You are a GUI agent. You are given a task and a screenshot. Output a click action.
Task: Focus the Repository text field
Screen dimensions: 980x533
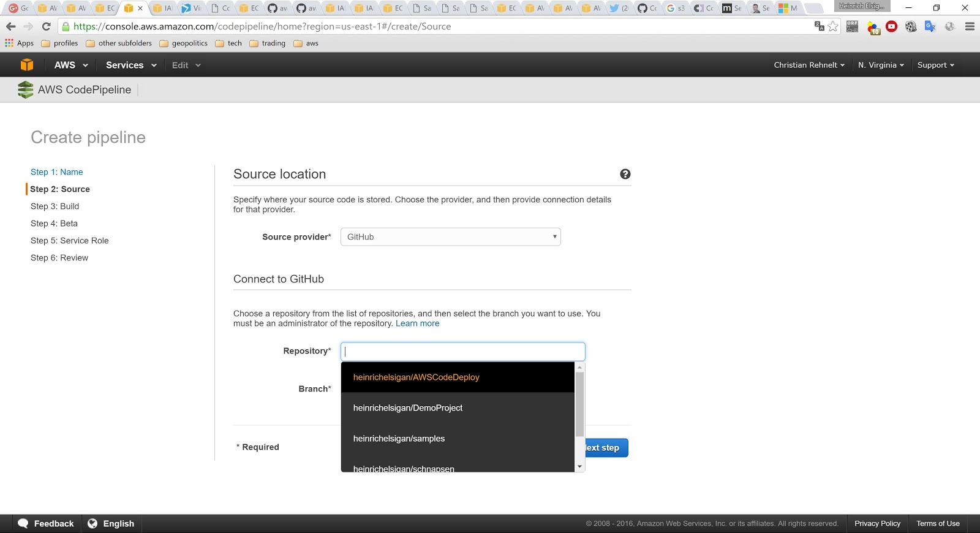tap(463, 352)
